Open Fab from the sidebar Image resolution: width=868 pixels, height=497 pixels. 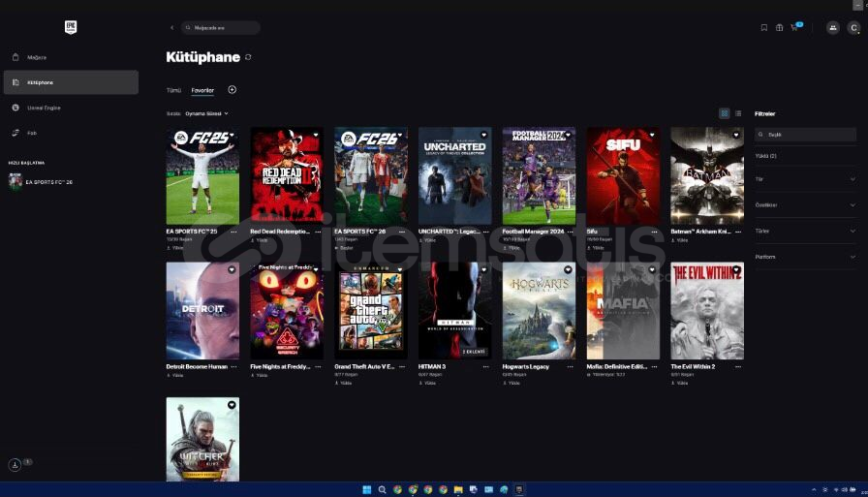point(32,133)
